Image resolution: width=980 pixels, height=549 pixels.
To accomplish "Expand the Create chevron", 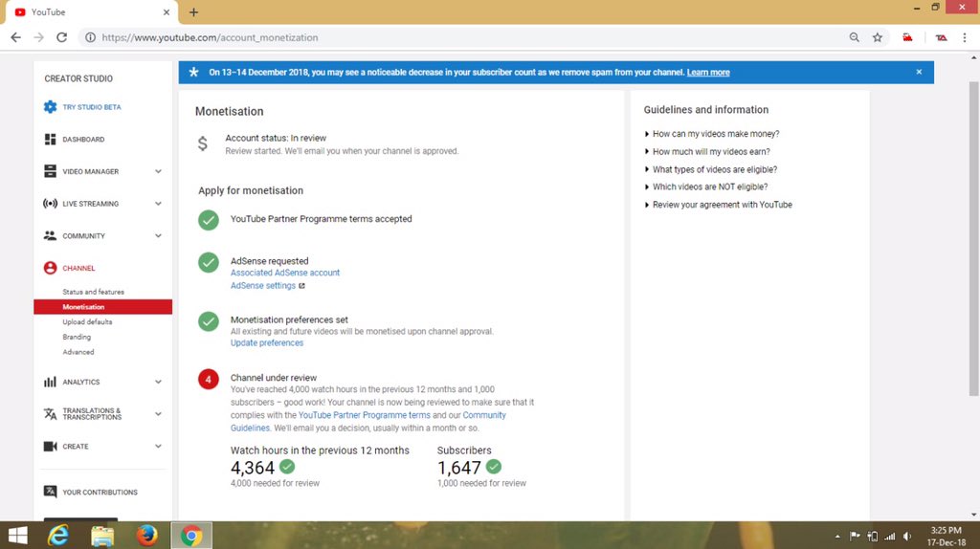I will 158,446.
